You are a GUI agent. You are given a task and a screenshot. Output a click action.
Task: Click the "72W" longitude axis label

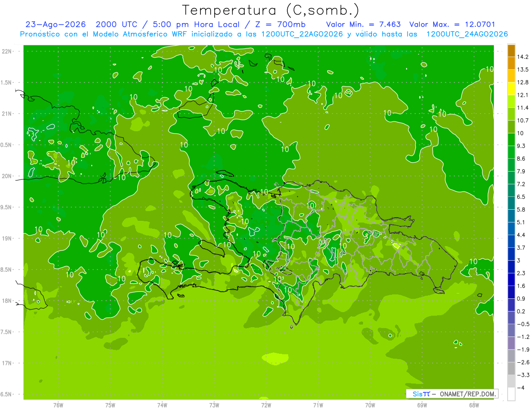(266, 405)
